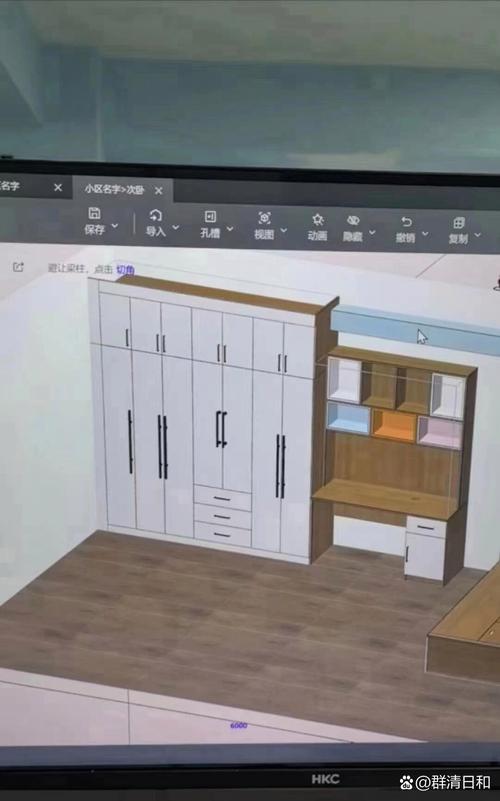
Task: Select the light blue beam above the desk
Action: (415, 329)
